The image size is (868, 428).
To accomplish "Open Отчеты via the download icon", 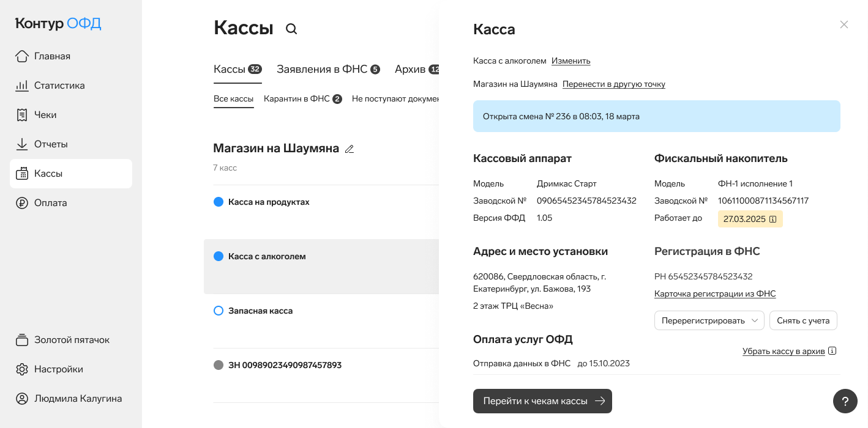I will click(22, 144).
